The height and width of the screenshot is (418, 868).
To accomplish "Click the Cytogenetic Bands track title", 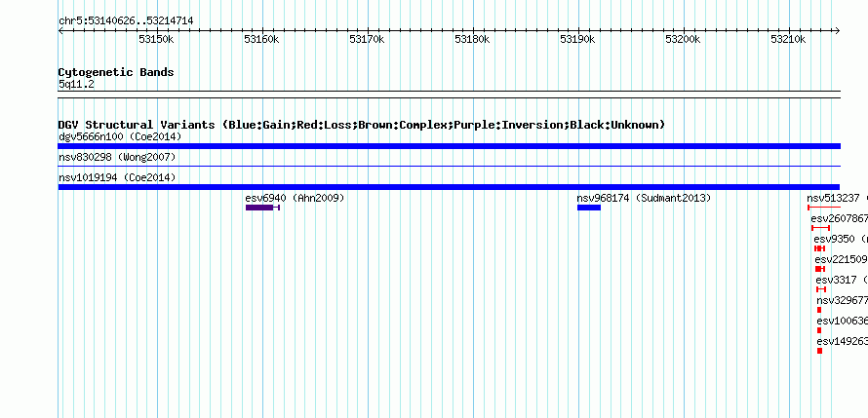I will pyautogui.click(x=116, y=72).
